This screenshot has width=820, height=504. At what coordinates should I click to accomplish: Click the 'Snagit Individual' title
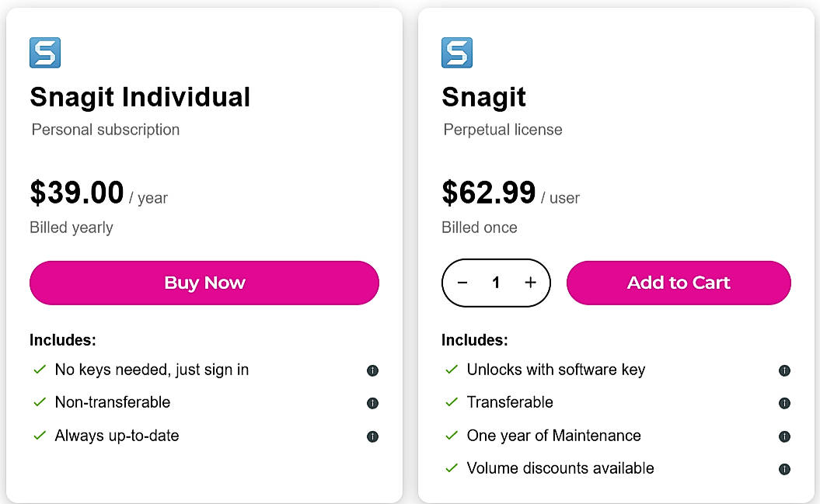click(x=140, y=97)
